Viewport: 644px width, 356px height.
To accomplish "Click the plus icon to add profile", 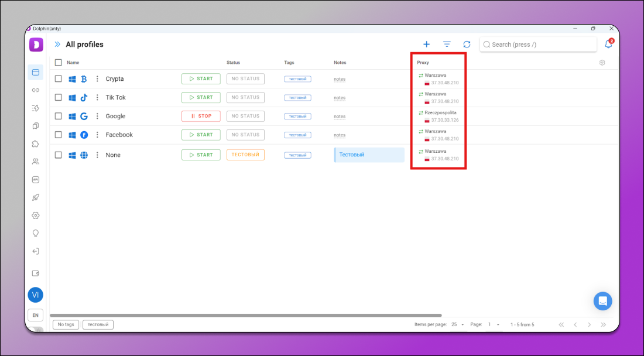I will [x=426, y=44].
